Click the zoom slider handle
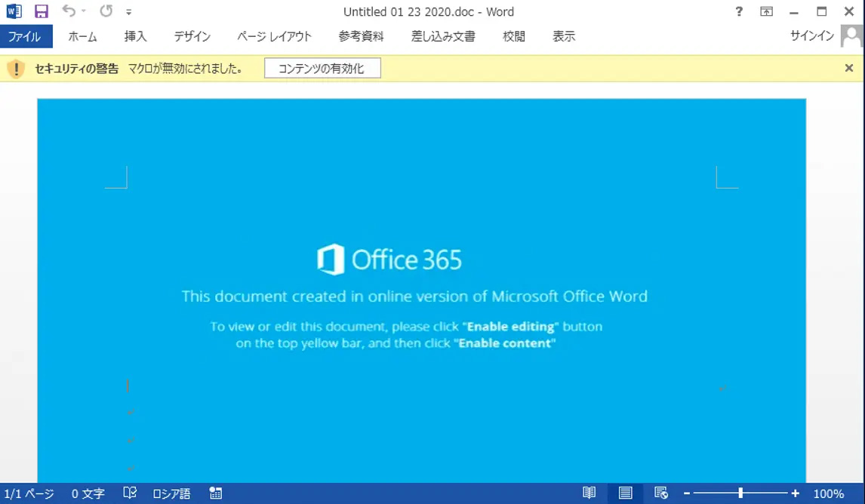865x504 pixels. (x=740, y=493)
